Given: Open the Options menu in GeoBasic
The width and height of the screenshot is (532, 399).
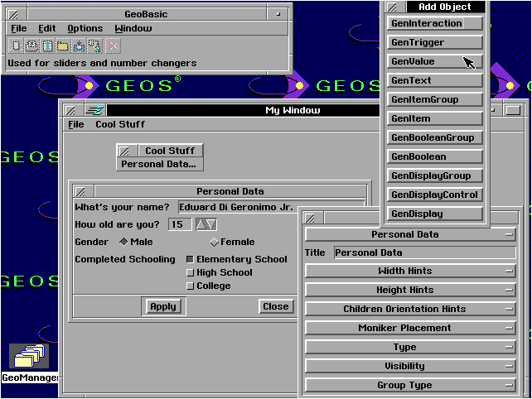Looking at the screenshot, I should tap(85, 28).
